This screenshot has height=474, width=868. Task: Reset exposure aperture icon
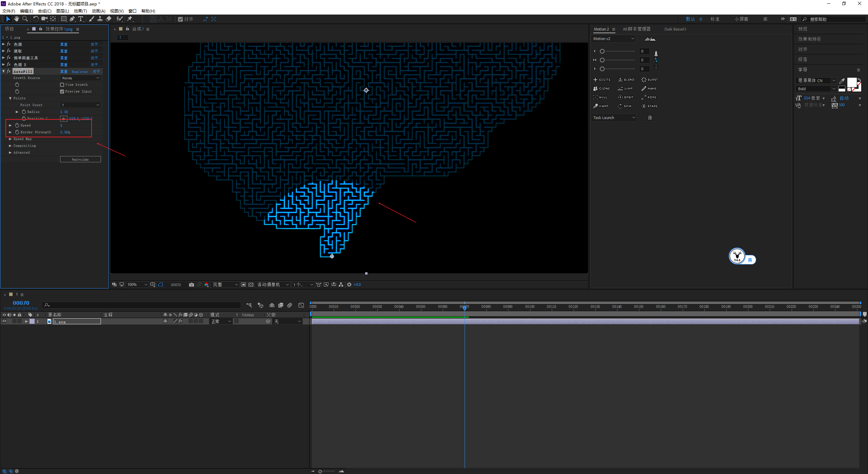pos(349,284)
